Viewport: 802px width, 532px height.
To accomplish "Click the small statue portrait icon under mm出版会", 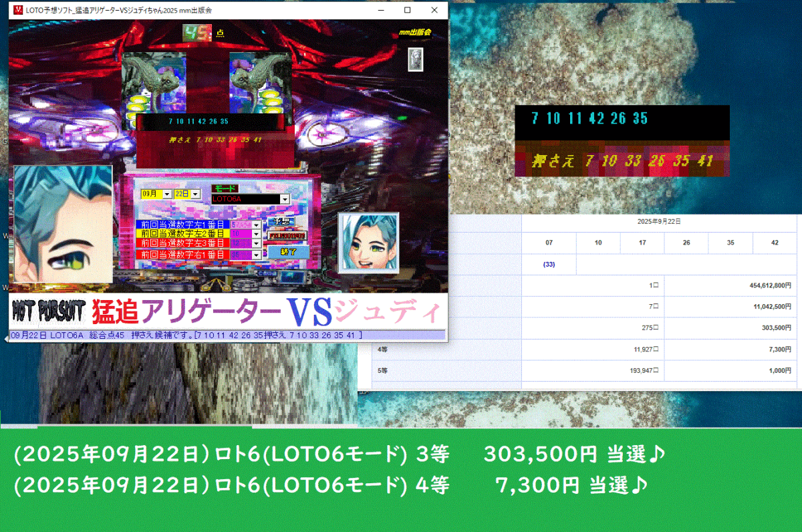I will pyautogui.click(x=416, y=59).
